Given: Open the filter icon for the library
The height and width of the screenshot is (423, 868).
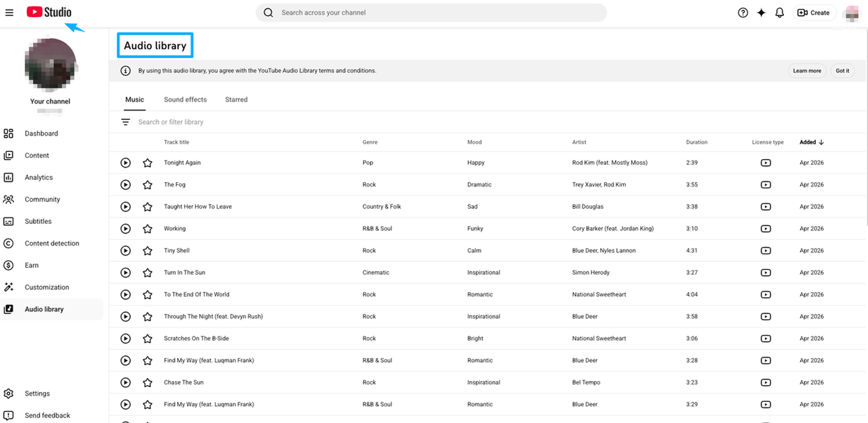Looking at the screenshot, I should [125, 122].
